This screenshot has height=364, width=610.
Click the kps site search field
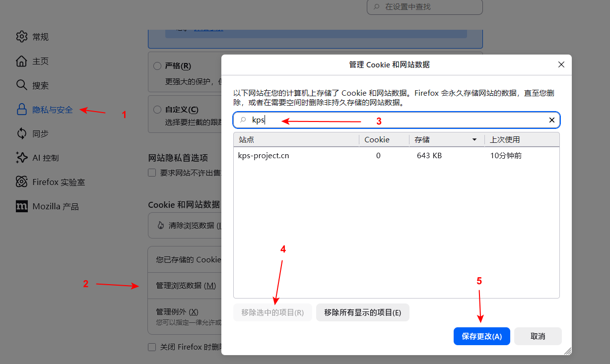point(397,120)
